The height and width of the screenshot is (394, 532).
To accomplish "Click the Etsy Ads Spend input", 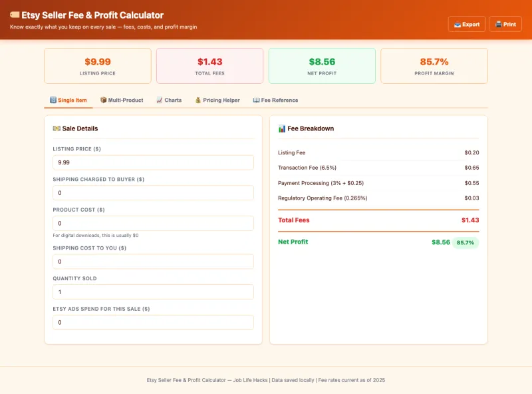I will tap(153, 323).
